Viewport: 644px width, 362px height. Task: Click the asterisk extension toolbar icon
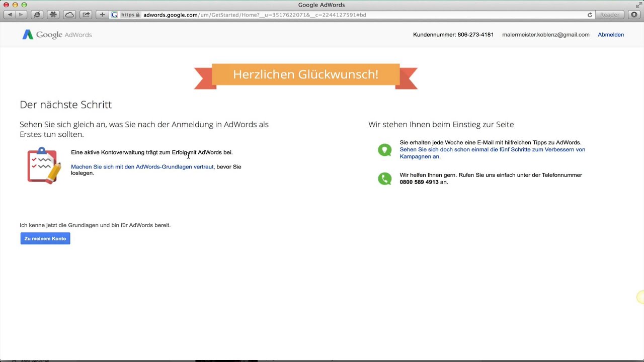pyautogui.click(x=53, y=15)
